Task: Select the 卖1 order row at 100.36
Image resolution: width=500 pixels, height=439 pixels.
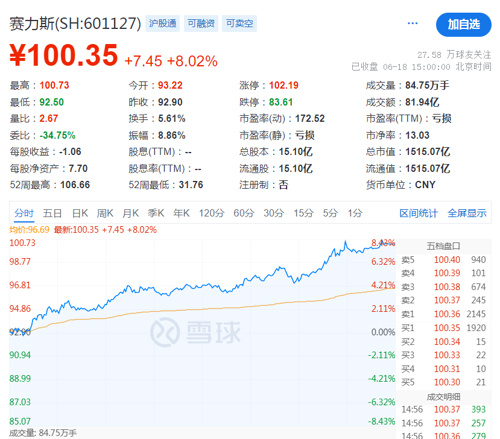Action: click(443, 314)
